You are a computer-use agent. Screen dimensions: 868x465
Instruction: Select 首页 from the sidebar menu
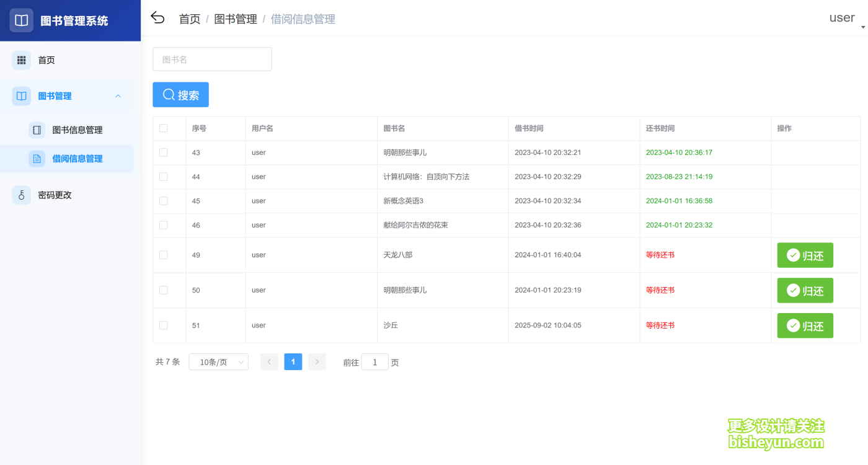[46, 60]
